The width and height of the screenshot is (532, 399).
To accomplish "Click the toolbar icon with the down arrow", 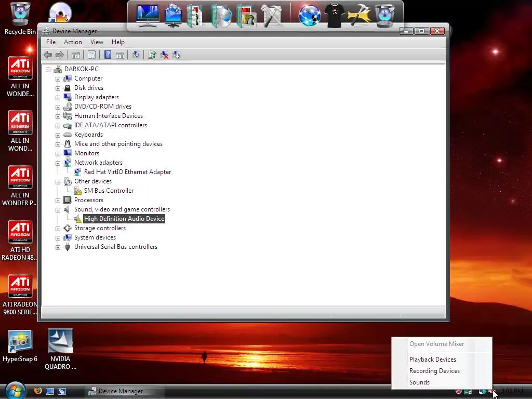I will (177, 55).
